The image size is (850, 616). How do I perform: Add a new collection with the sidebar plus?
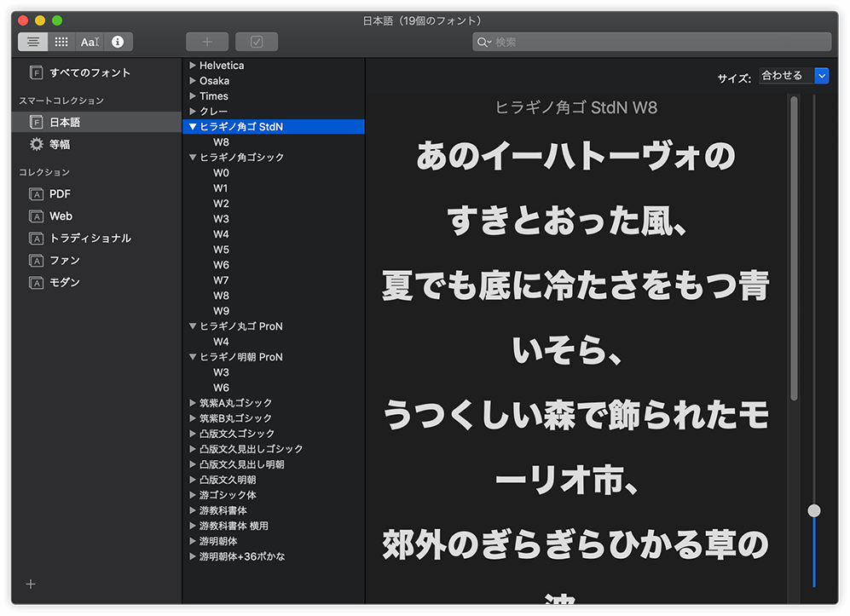31,584
